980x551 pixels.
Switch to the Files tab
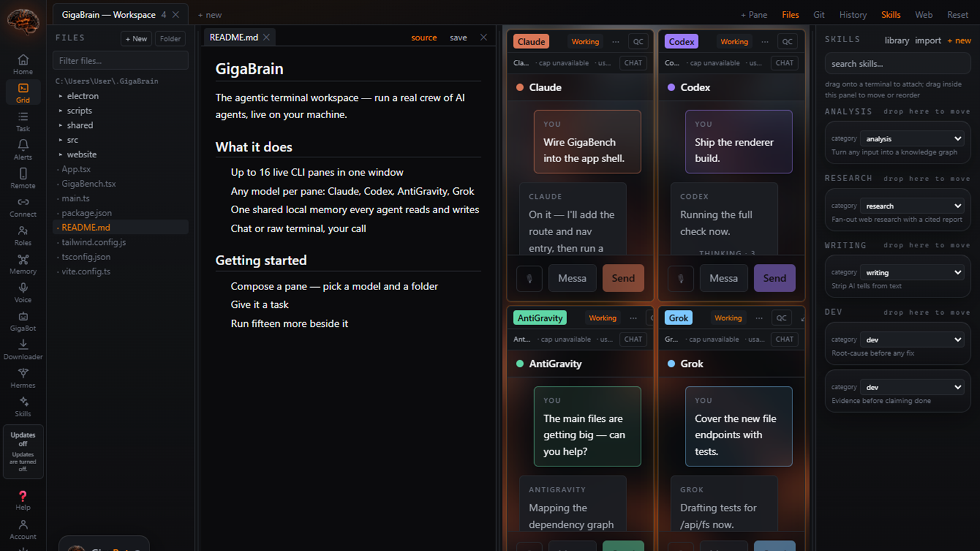point(790,15)
